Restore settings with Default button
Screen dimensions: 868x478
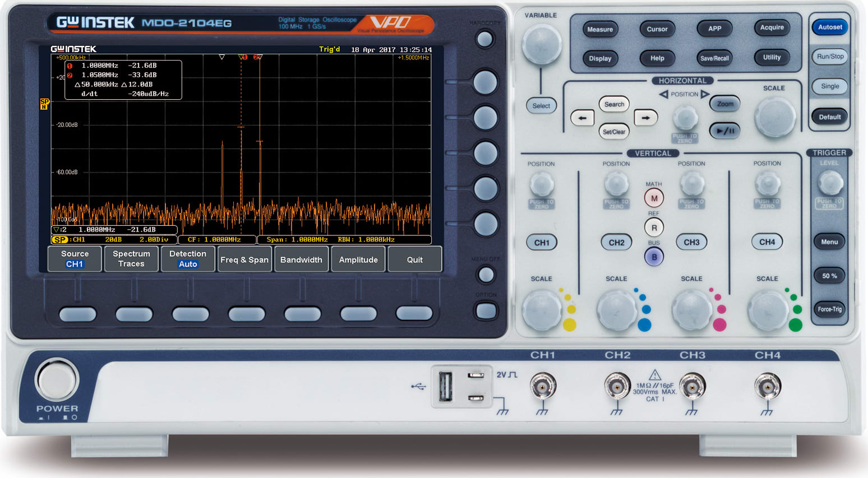click(x=830, y=117)
